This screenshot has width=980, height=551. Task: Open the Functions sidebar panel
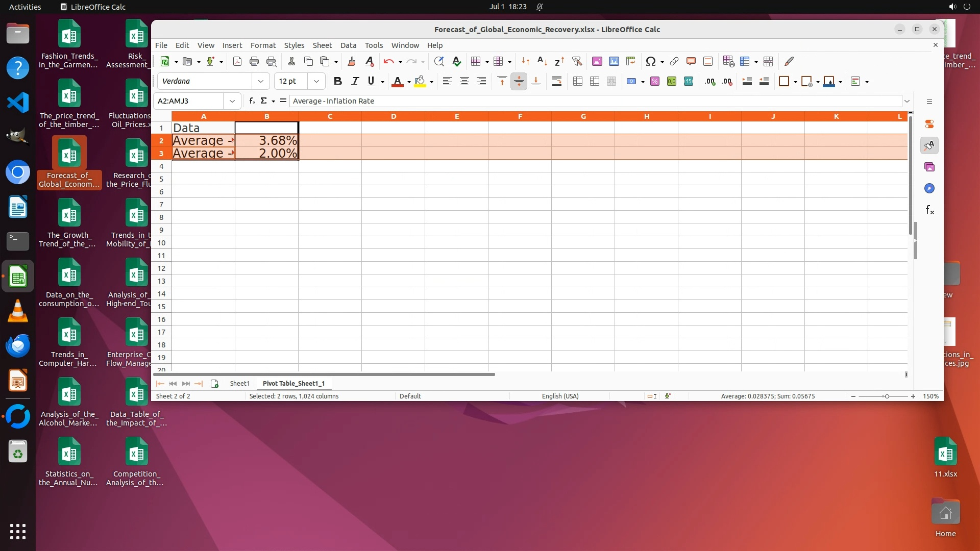[x=929, y=210]
